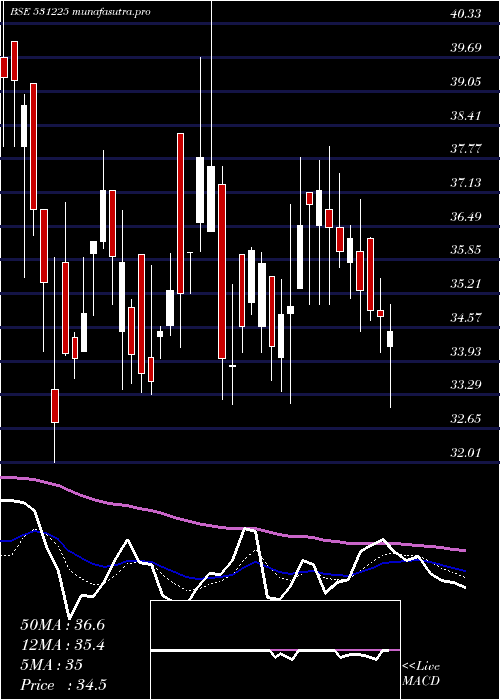Click the 35.85 price axis label
This screenshot has height=700, width=500.
pyautogui.click(x=466, y=250)
